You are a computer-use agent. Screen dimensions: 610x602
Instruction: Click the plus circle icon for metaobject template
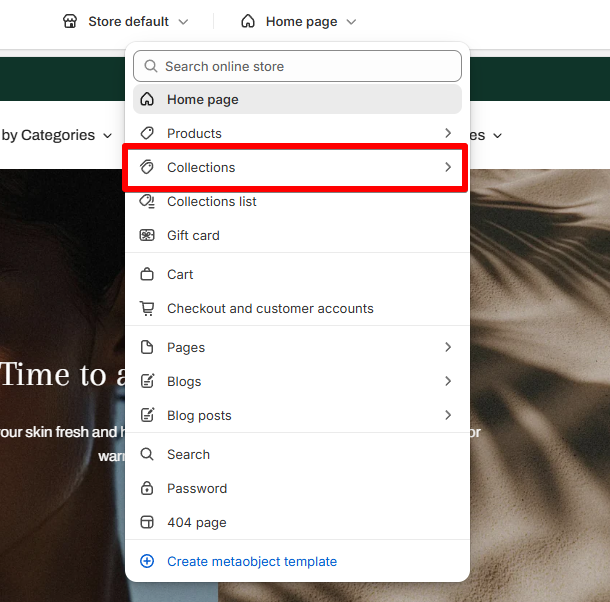[x=147, y=561]
